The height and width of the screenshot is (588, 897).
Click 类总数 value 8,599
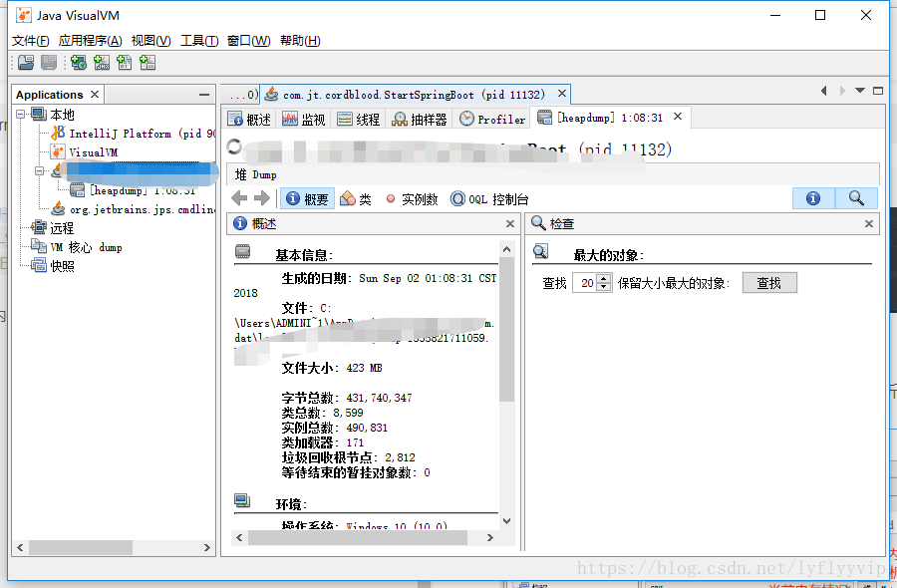click(348, 413)
